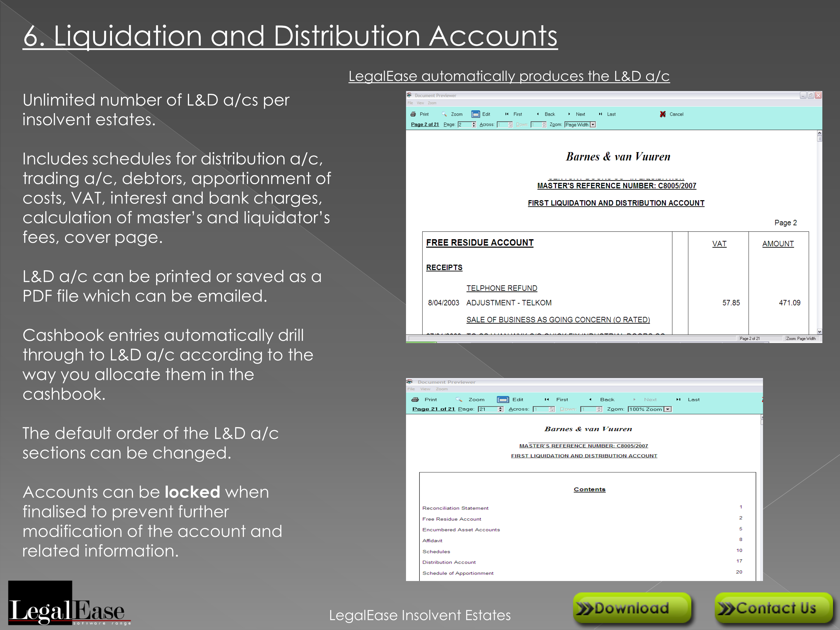The image size is (840, 630).
Task: Click 'Encumbered Asset Accounts' in Contents
Action: (x=461, y=530)
